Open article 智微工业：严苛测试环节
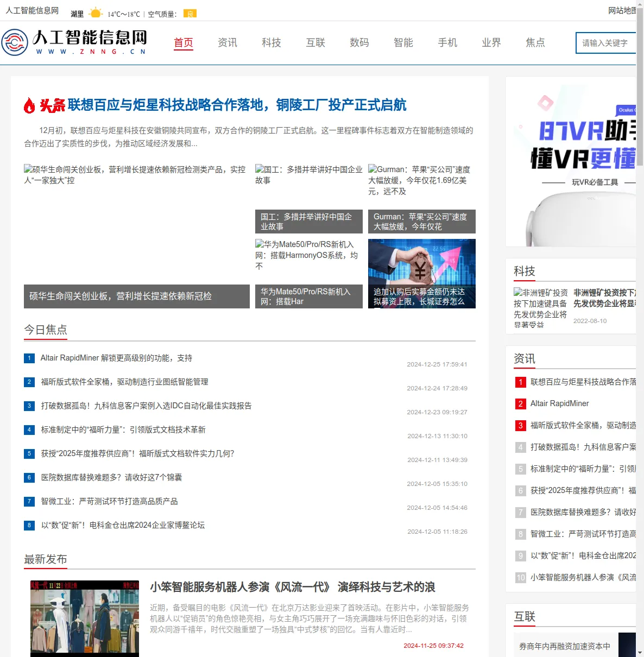Viewport: 644px width, 657px height. click(109, 501)
